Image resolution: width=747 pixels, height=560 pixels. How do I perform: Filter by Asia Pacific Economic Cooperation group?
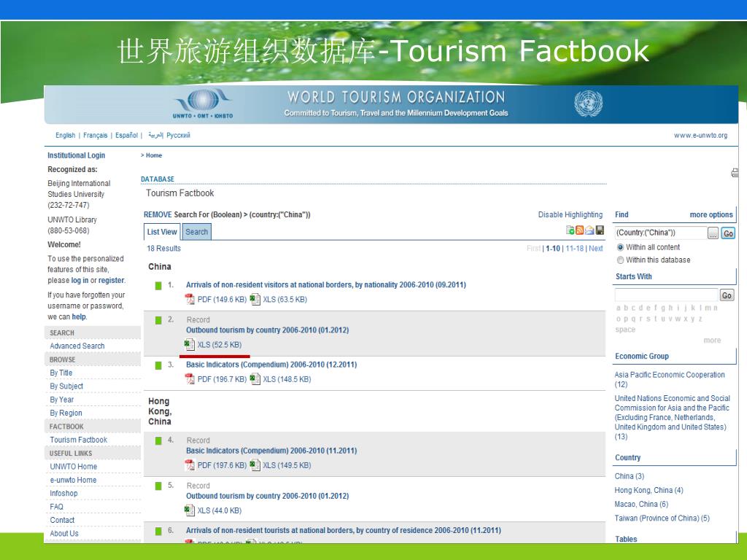coord(670,379)
